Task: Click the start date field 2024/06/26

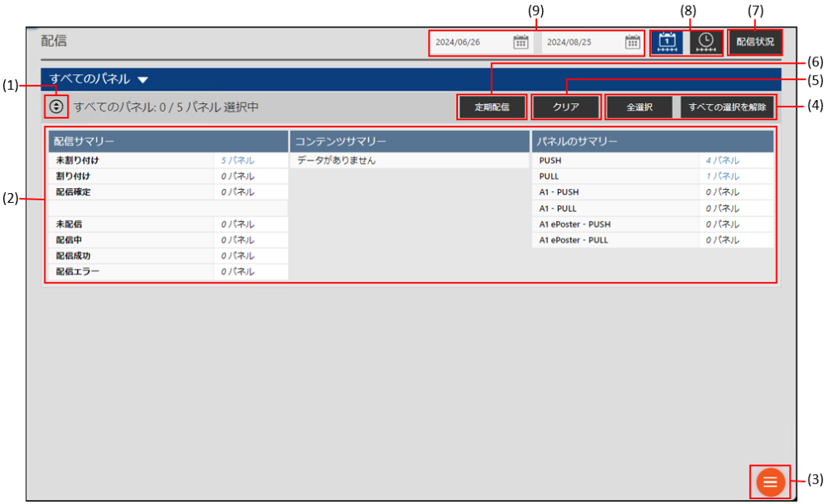Action: pyautogui.click(x=470, y=42)
